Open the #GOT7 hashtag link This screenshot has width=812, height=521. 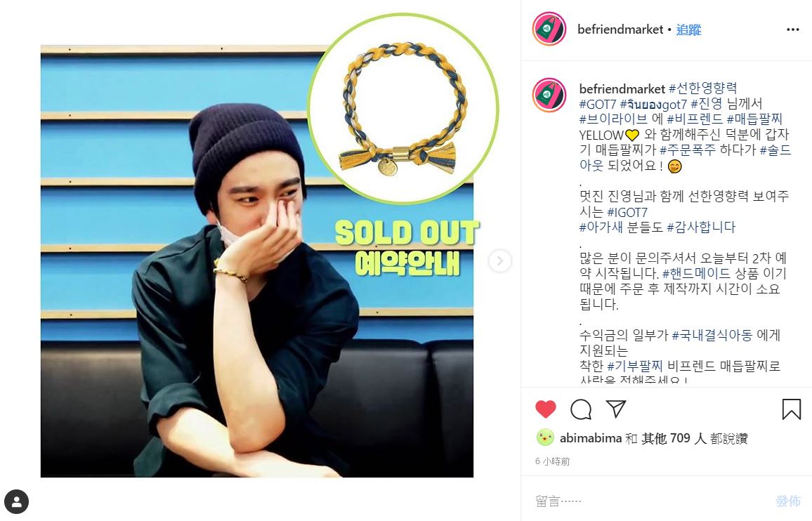pos(598,104)
